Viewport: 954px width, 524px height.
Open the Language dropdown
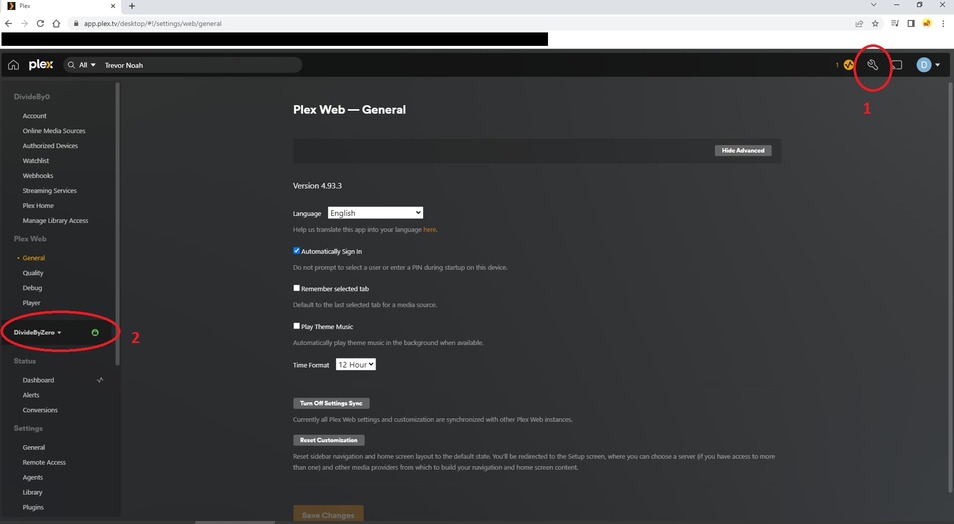[x=375, y=213]
